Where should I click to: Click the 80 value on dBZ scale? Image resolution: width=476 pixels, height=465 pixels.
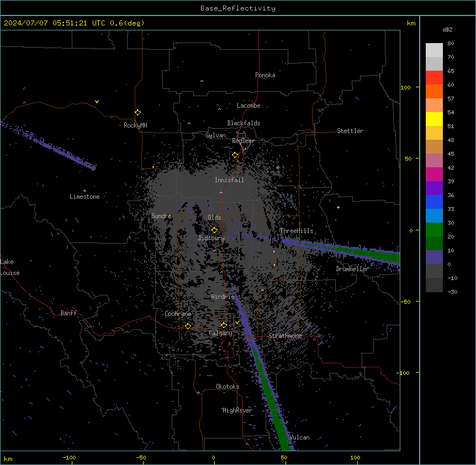(451, 44)
